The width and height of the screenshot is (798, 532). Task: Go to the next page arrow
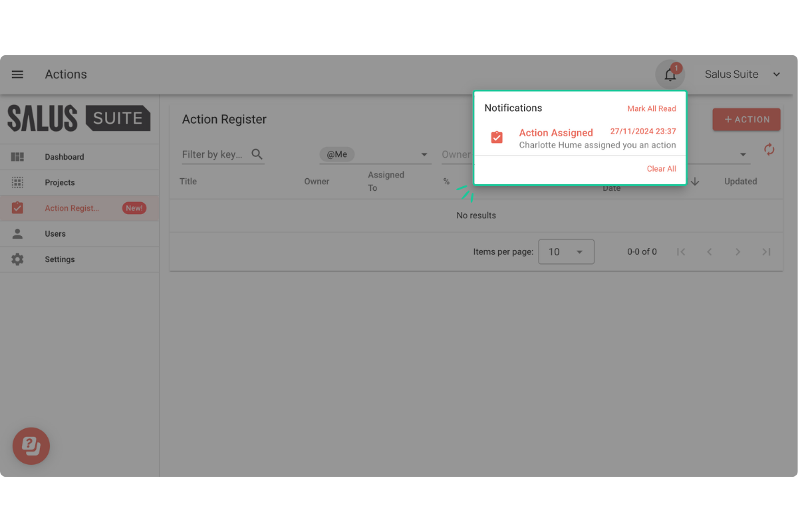coord(737,252)
